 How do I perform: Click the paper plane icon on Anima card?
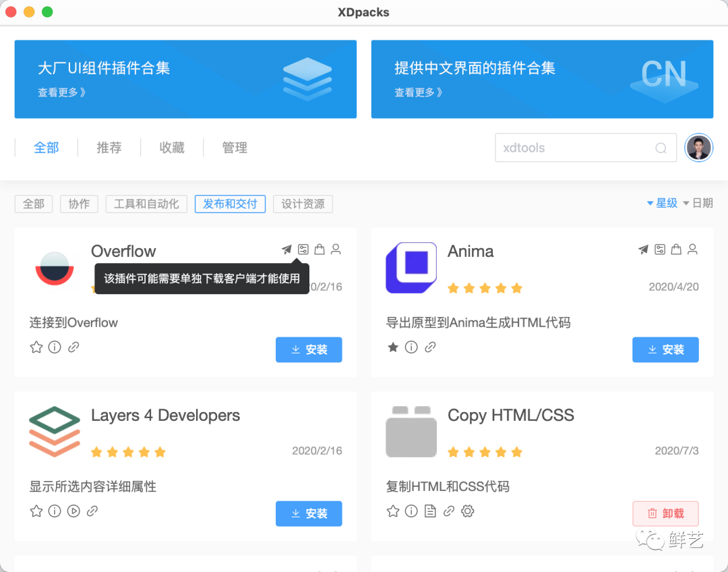[643, 250]
